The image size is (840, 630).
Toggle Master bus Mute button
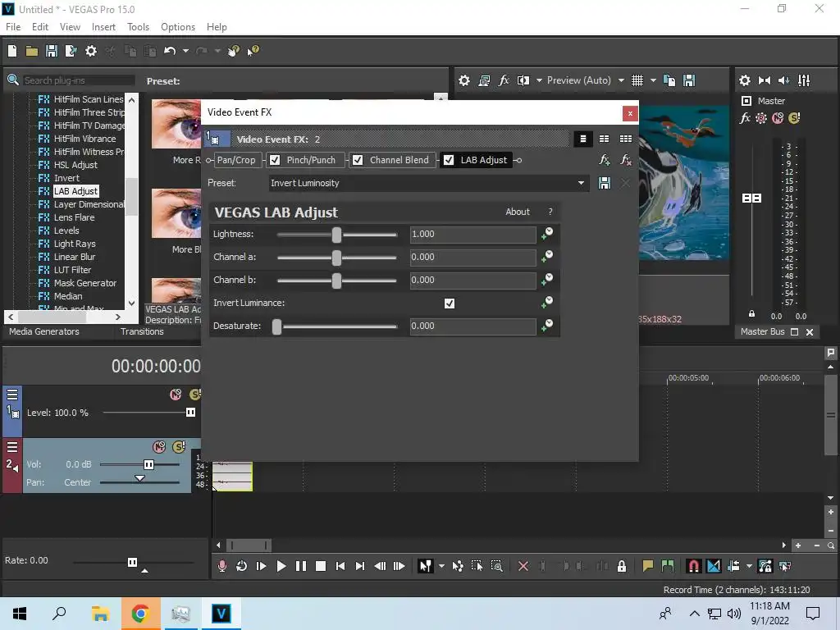coord(778,118)
